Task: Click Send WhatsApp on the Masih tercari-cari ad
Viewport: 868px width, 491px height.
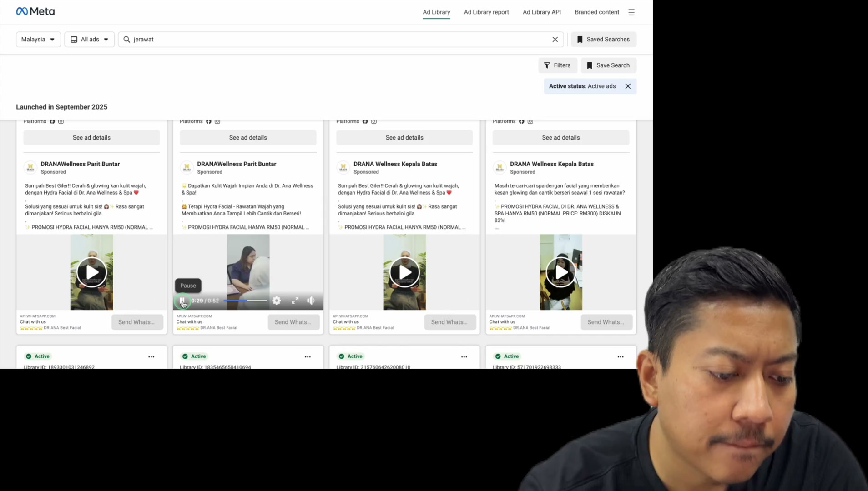Action: [607, 322]
